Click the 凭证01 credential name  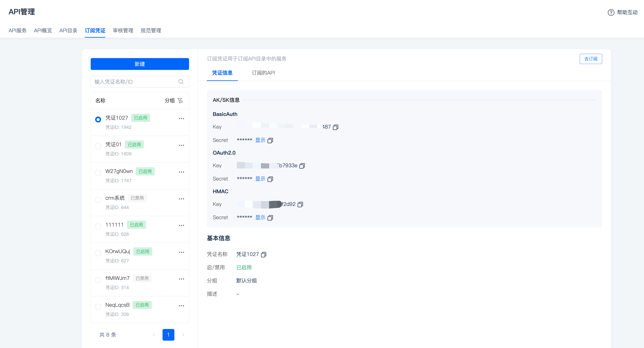[113, 145]
